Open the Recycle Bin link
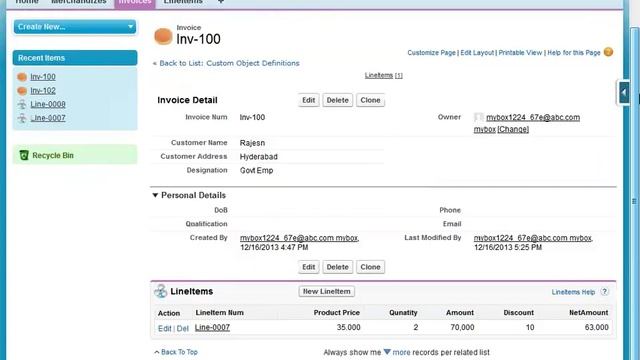This screenshot has height=360, width=640. tap(53, 156)
